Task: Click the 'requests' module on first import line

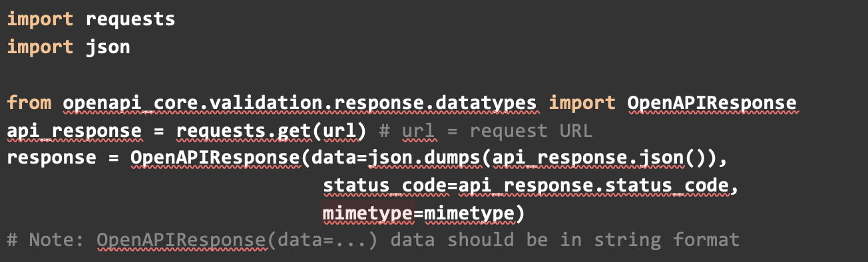Action: [130, 19]
